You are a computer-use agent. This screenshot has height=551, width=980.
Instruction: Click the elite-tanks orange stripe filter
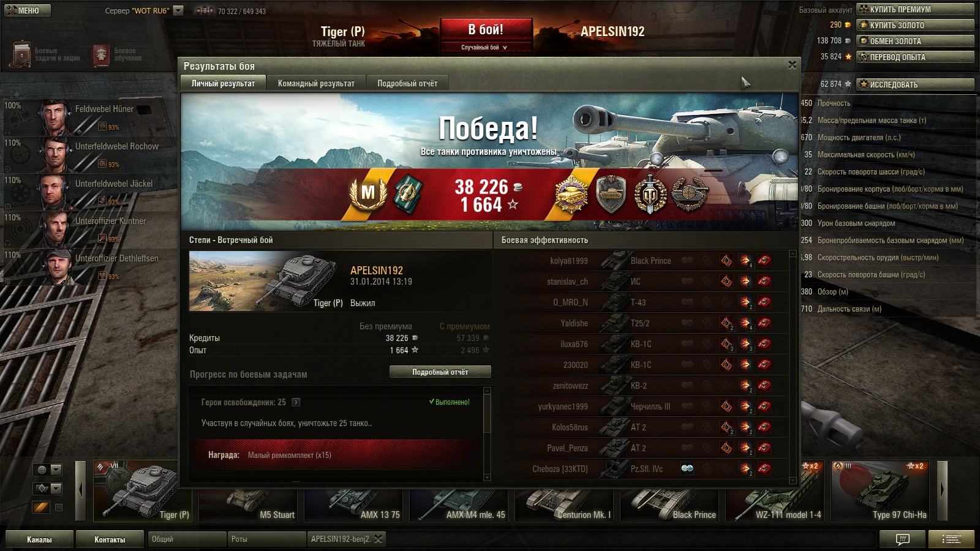pyautogui.click(x=41, y=507)
